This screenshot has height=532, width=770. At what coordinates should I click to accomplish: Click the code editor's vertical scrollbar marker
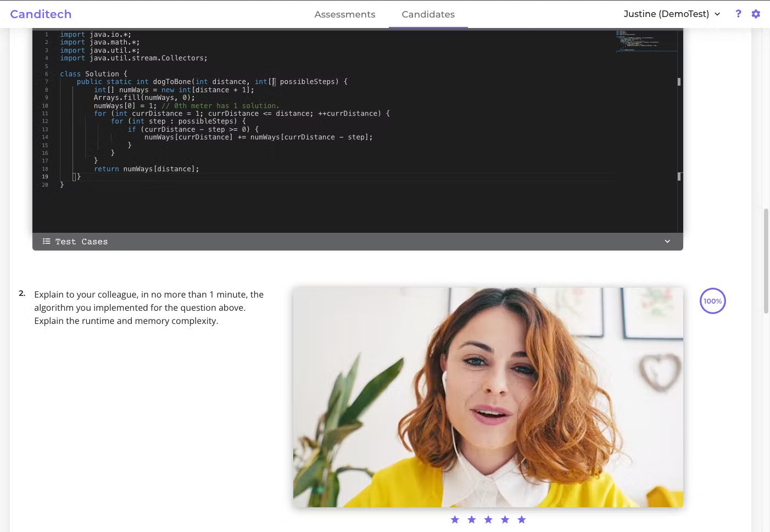click(x=679, y=82)
